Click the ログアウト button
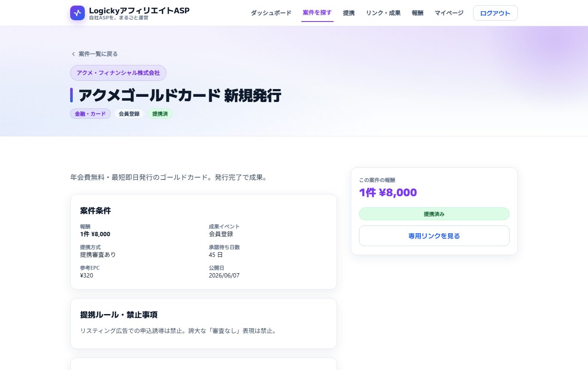The image size is (588, 370). [495, 13]
